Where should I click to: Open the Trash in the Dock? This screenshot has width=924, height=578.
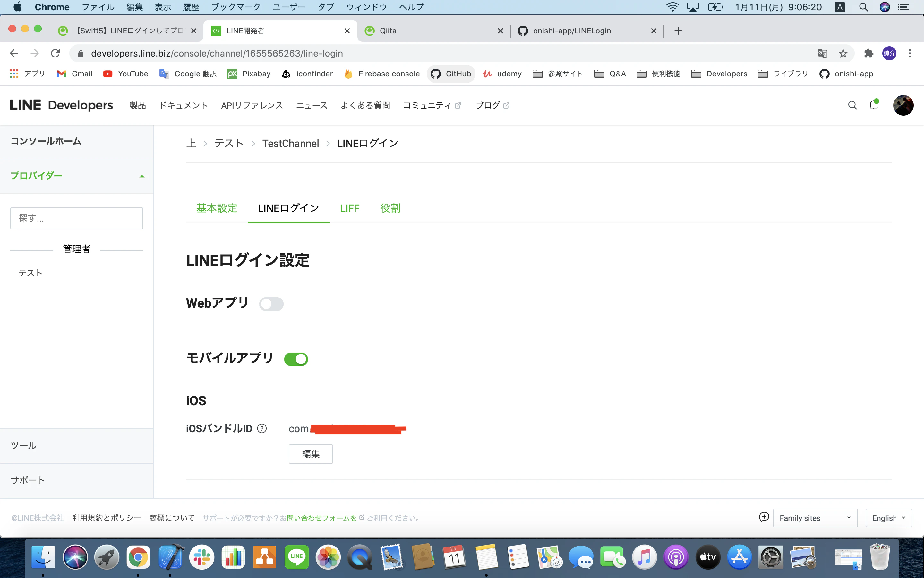(879, 556)
